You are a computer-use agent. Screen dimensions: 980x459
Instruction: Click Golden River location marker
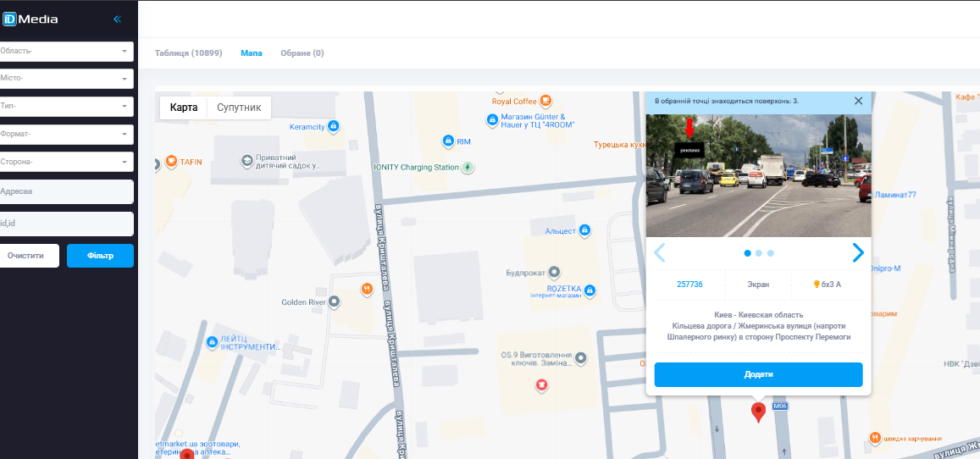click(x=335, y=302)
